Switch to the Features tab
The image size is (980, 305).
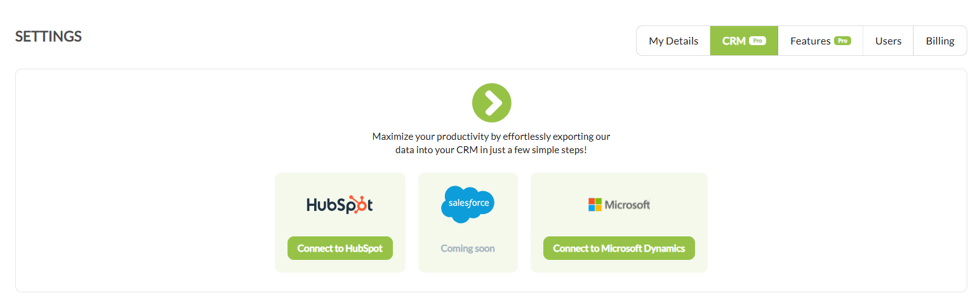click(x=820, y=41)
